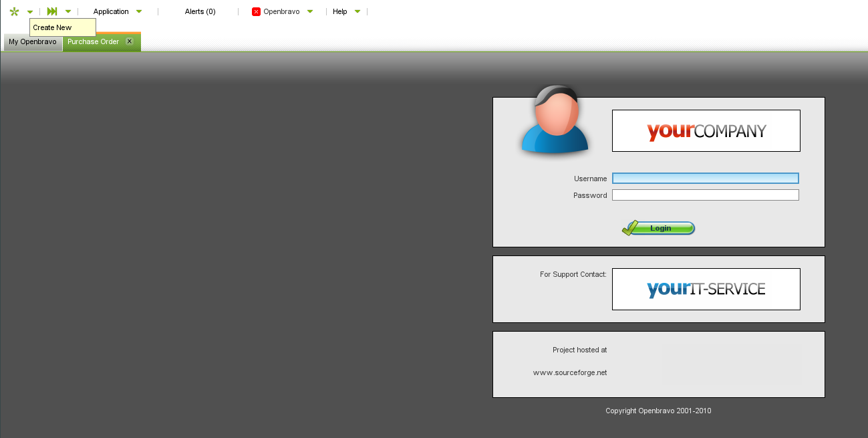Close the Purchase Order tab
Image resolution: width=868 pixels, height=438 pixels.
[130, 41]
